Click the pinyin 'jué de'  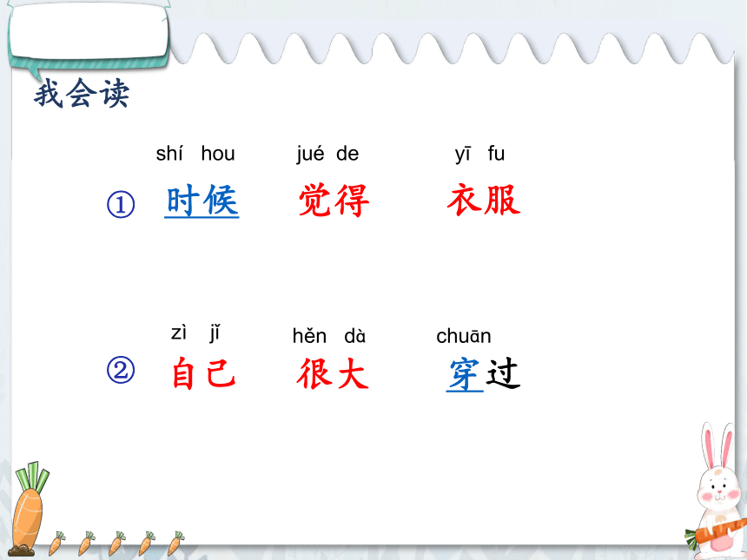327,154
